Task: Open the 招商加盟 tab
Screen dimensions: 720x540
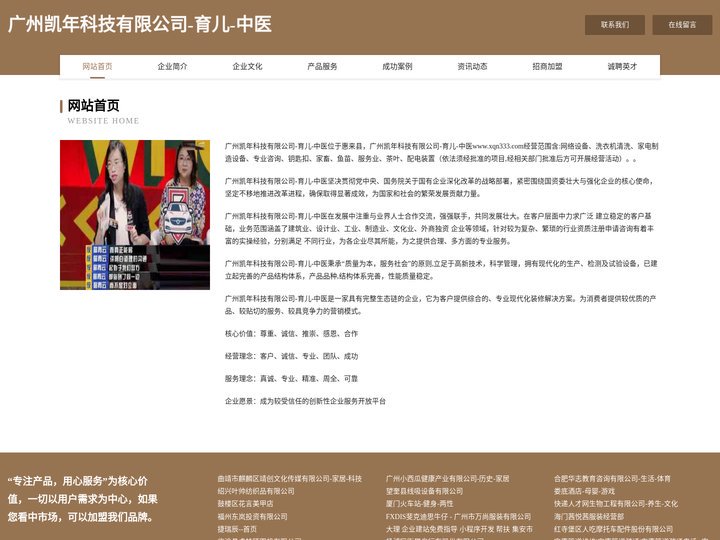Action: [547, 66]
